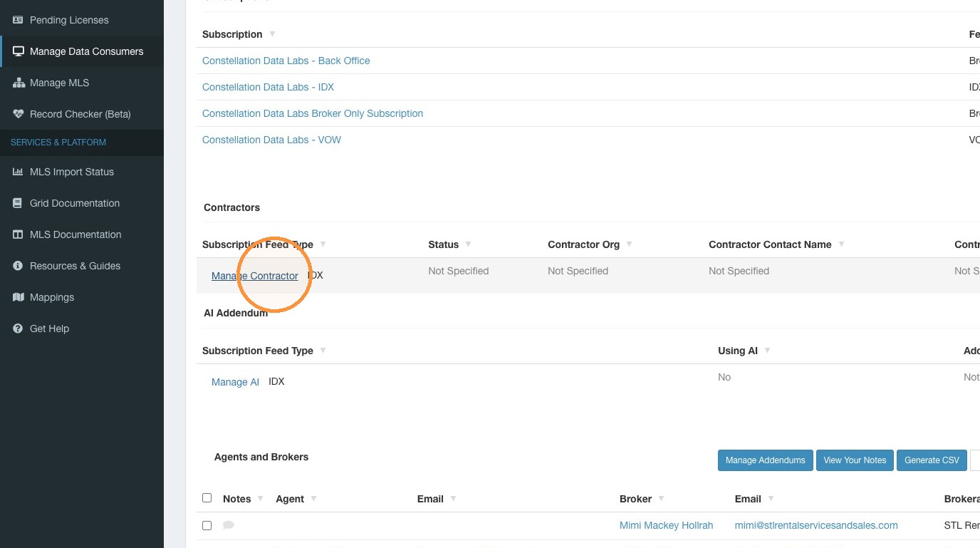980x548 pixels.
Task: Open the Agent column filter arrow
Action: [x=313, y=499]
